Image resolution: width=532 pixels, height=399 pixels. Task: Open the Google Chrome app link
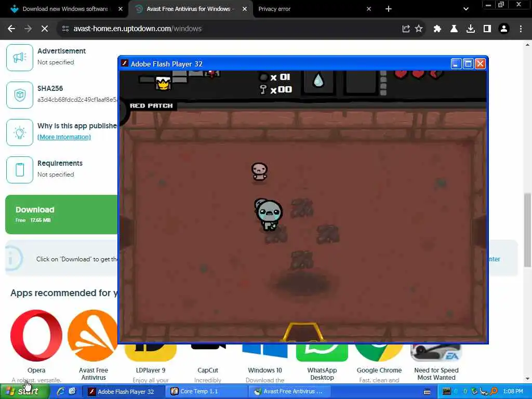pos(379,370)
